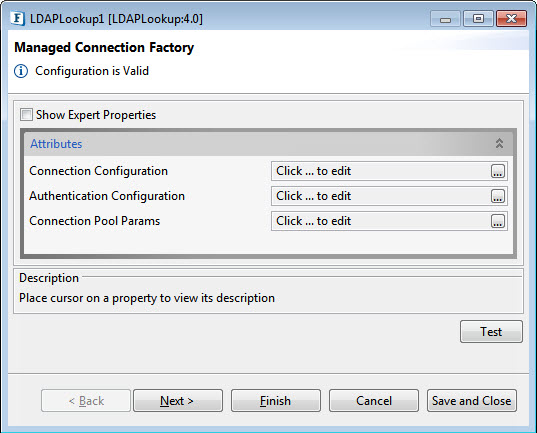Image resolution: width=537 pixels, height=433 pixels.
Task: Minimize the LDAPLookup1 window
Action: click(x=445, y=19)
